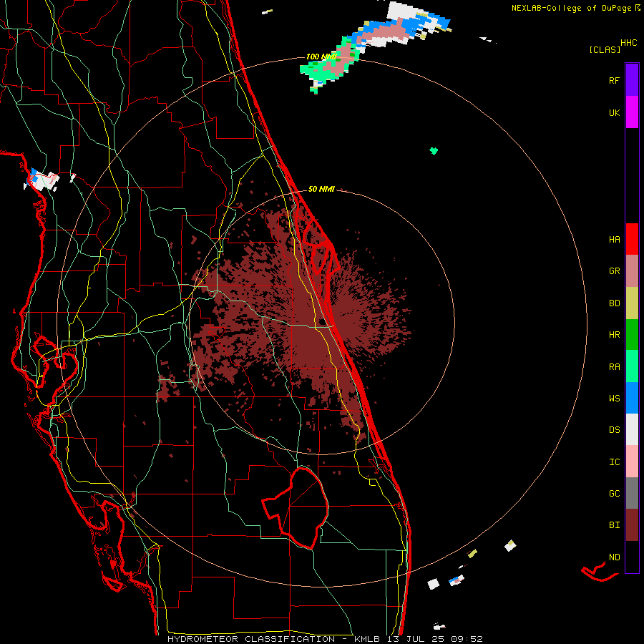
Task: Click the dusty pink GR legend swatch
Action: coord(632,271)
